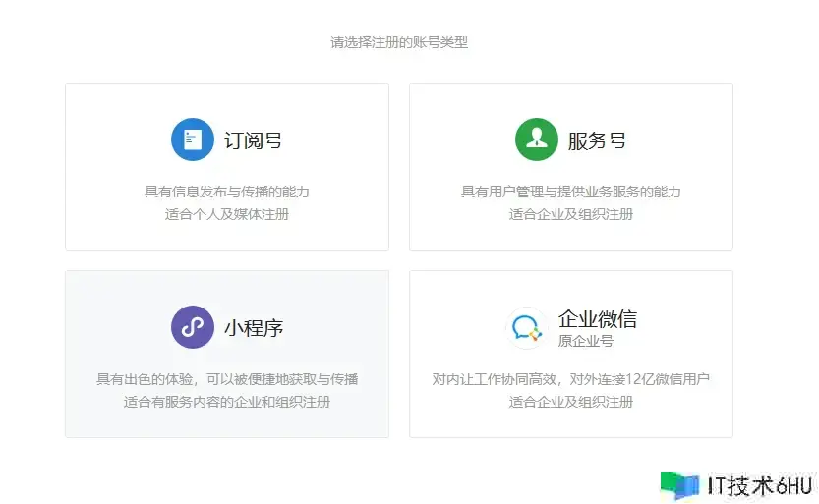Click text 具有用户管理与提供业务服务的能力
The height and width of the screenshot is (504, 819).
571,192
